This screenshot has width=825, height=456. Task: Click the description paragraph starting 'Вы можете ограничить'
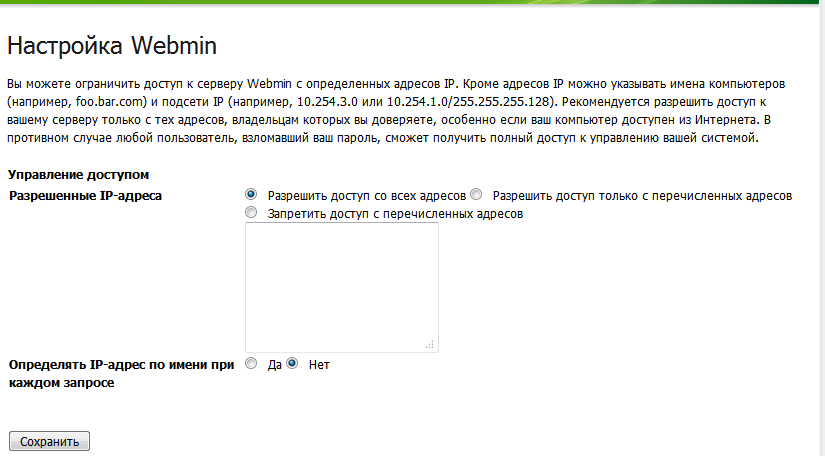[x=396, y=111]
